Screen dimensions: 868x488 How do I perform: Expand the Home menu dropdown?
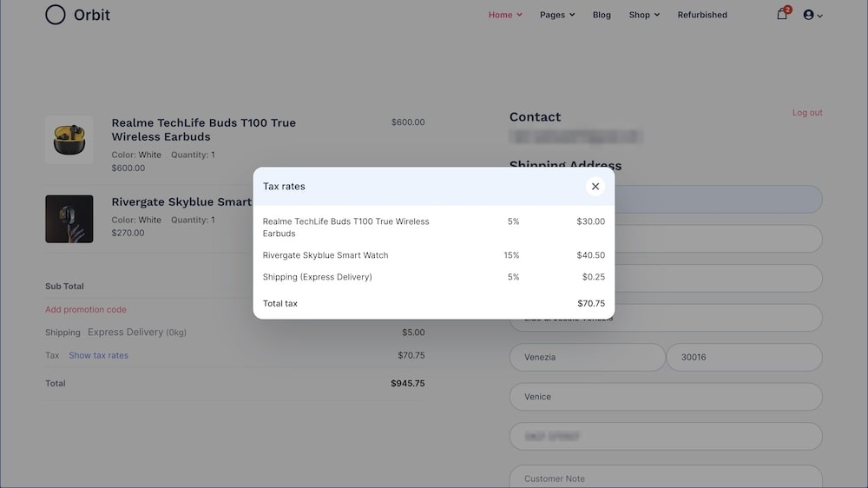click(505, 15)
